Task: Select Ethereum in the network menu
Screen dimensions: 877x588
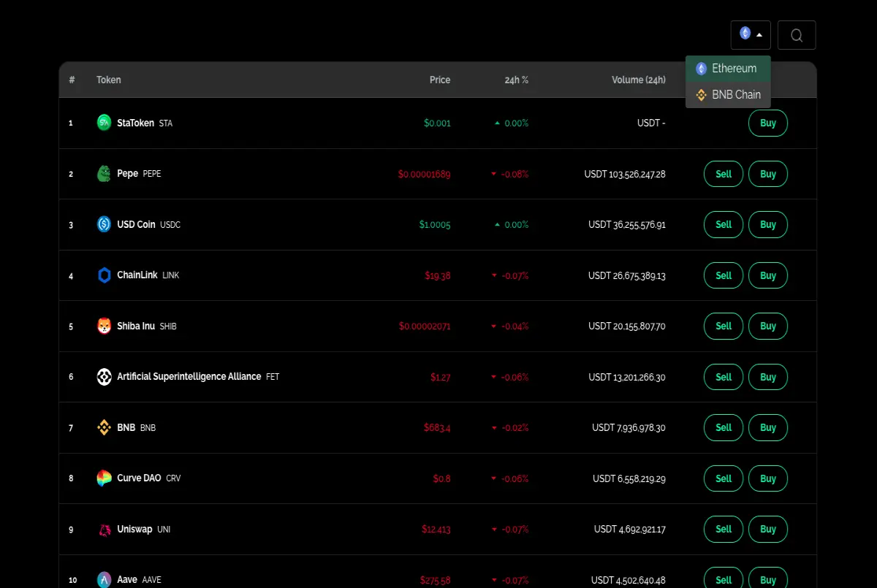Action: (728, 69)
